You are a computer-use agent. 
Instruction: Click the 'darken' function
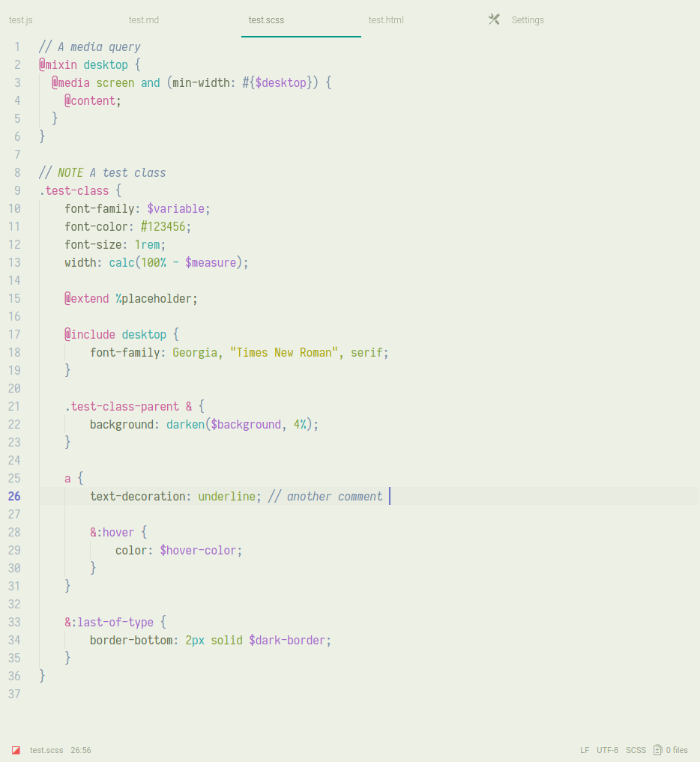(185, 424)
